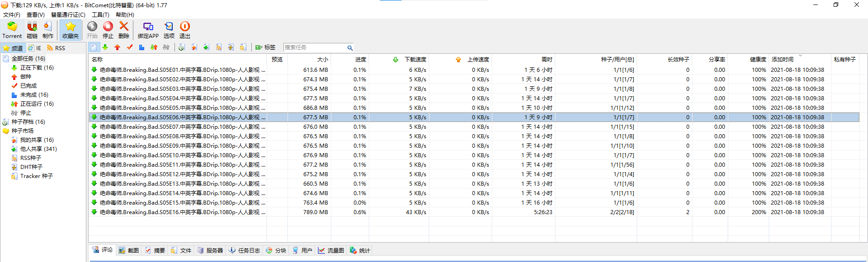Sort the task list by 添加时间 column

pos(800,60)
